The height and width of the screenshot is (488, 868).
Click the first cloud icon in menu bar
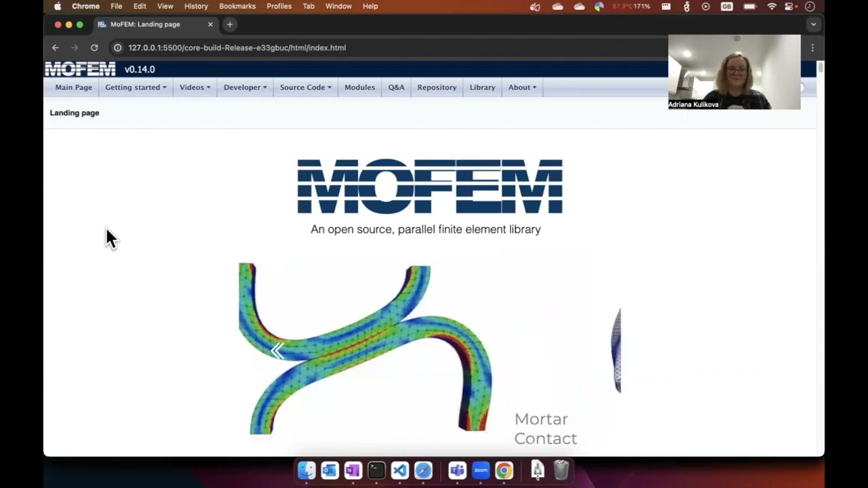pos(557,6)
